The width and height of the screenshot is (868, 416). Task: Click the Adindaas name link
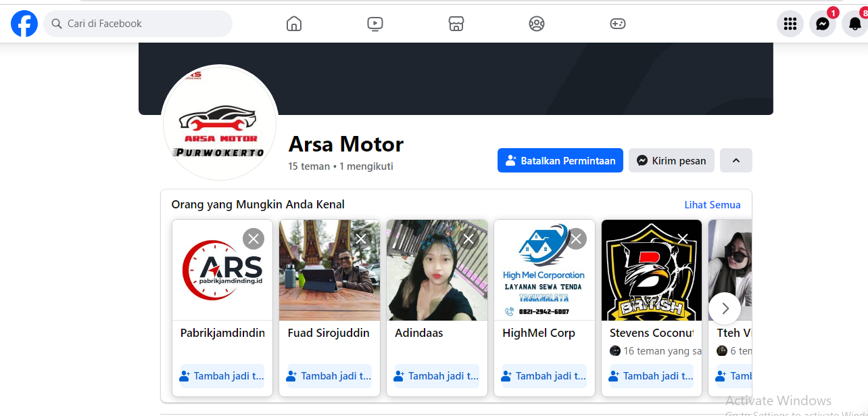pyautogui.click(x=419, y=333)
